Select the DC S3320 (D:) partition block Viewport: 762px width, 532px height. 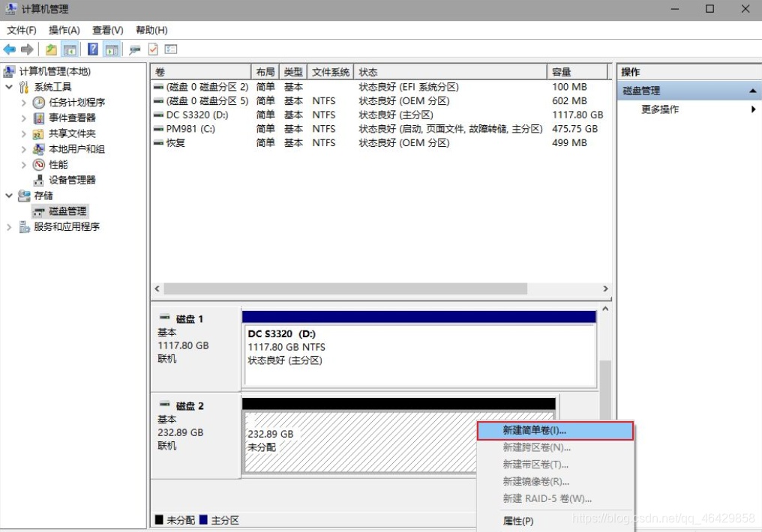(x=419, y=349)
